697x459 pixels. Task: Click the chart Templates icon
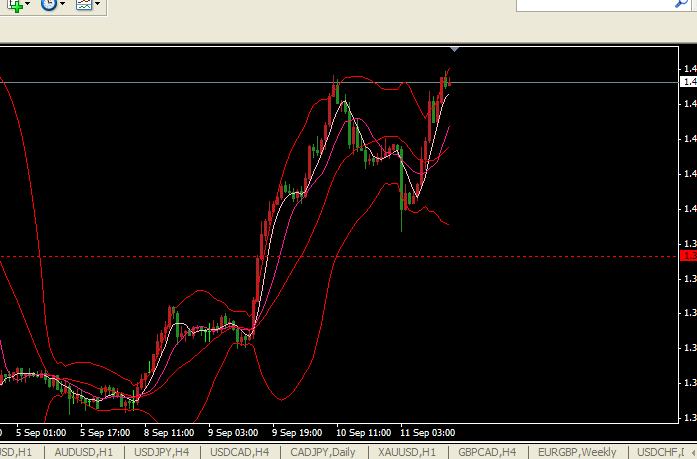(x=84, y=4)
